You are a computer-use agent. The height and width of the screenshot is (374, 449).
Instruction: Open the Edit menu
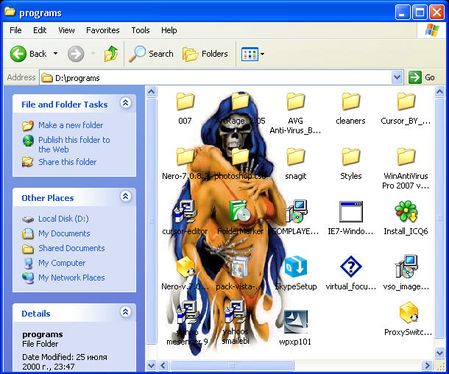[x=39, y=30]
